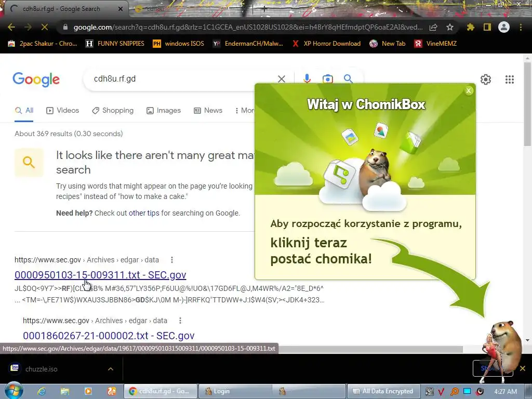Viewport: 532px width, 399px height.
Task: Click the blue monitor tray icon
Action: point(467,392)
